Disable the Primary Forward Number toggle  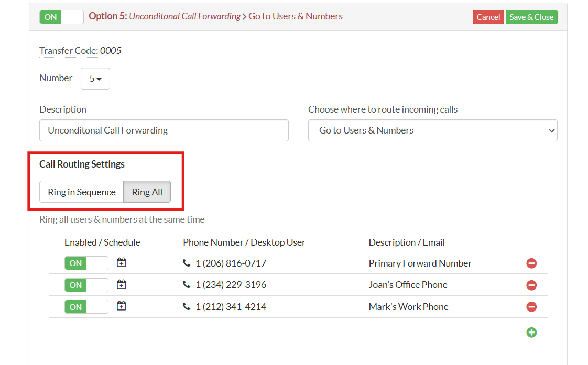point(86,263)
